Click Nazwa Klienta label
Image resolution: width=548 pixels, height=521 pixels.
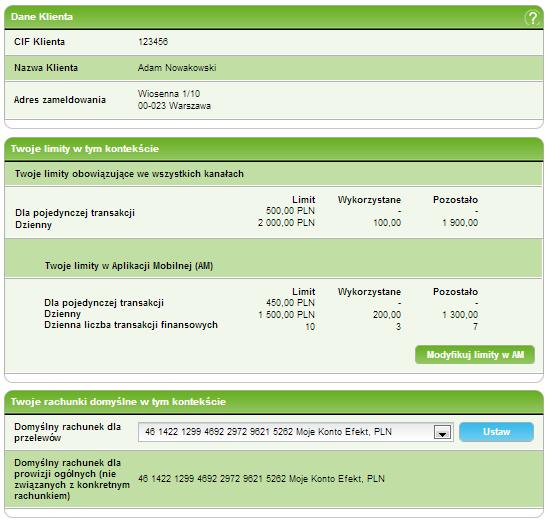click(x=46, y=68)
